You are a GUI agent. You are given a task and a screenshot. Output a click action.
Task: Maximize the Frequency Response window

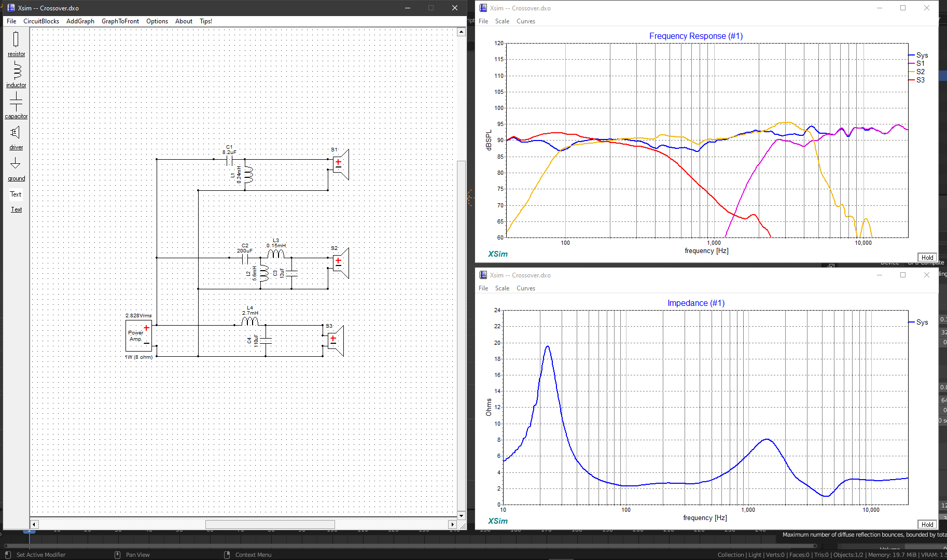pyautogui.click(x=903, y=8)
